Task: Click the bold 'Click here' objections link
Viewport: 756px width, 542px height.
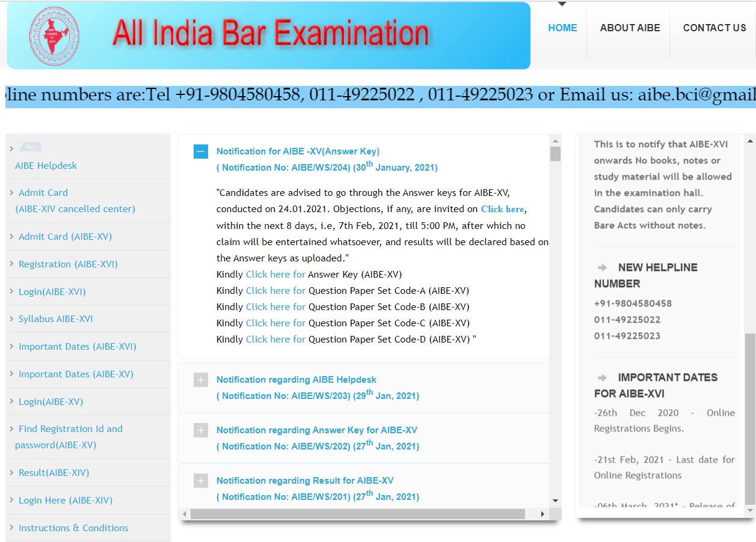Action: click(x=502, y=209)
